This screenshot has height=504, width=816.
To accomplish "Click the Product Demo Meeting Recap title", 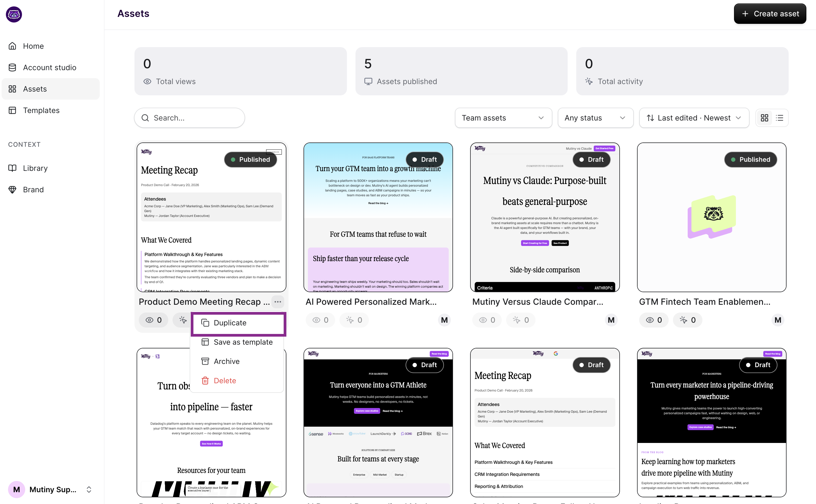I will pos(204,302).
